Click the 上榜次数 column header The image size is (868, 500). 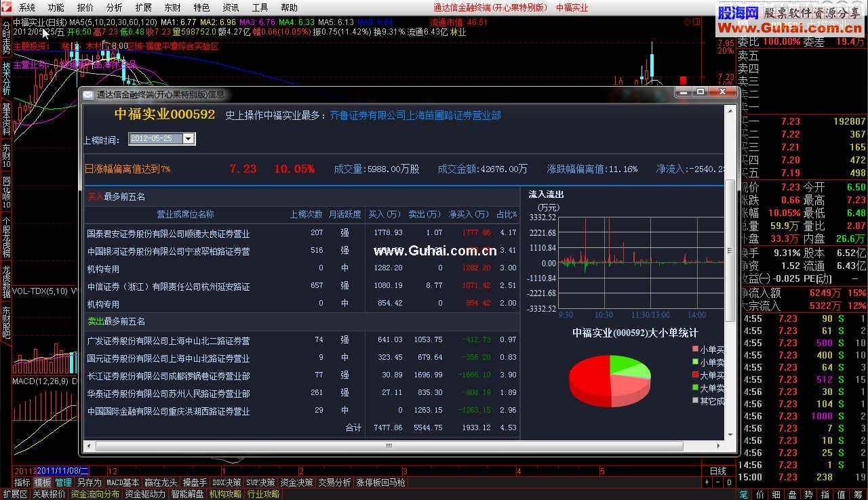click(x=306, y=214)
